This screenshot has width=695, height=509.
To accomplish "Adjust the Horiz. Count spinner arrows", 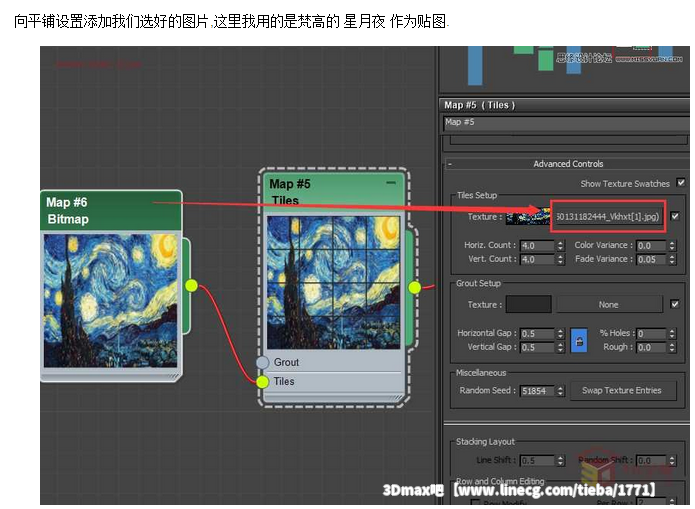I will point(560,245).
